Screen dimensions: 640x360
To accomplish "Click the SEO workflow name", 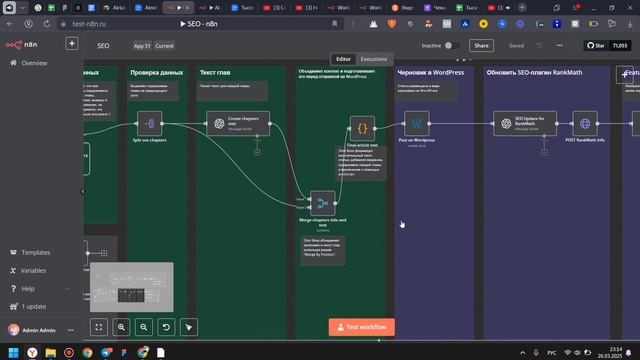I will click(103, 46).
